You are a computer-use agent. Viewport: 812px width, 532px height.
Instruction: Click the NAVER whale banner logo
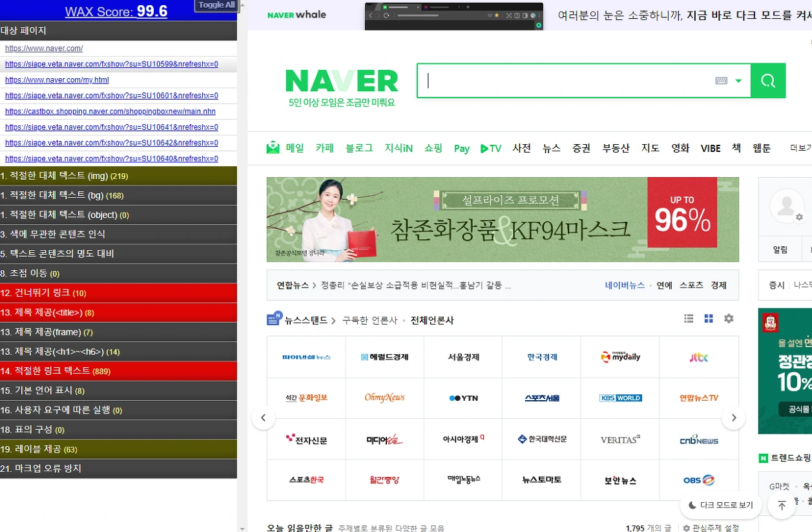(297, 15)
